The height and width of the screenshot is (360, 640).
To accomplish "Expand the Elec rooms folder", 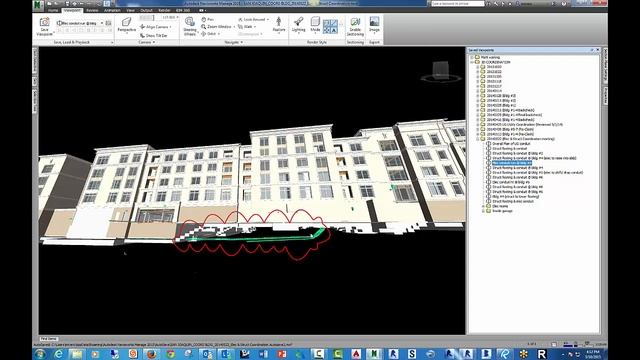I will coord(483,206).
